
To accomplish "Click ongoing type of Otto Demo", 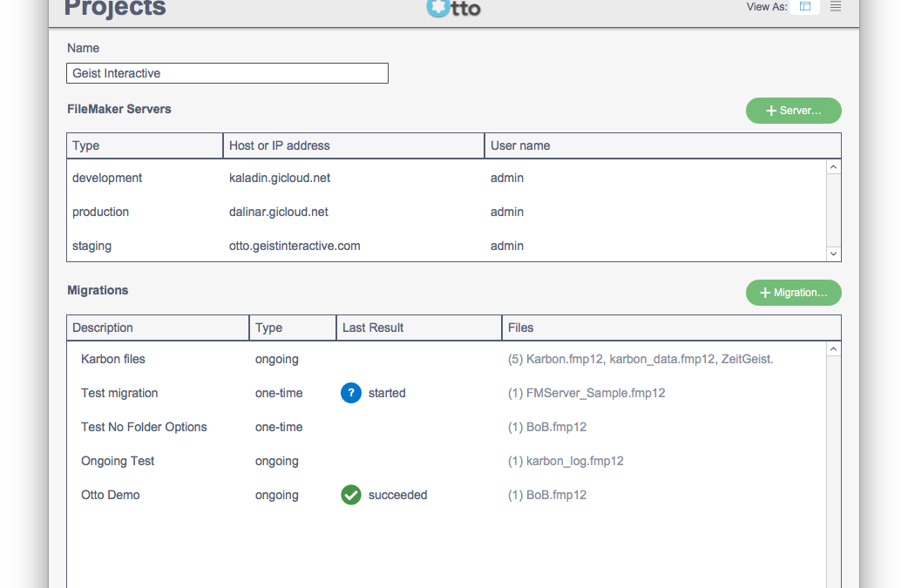I will point(277,495).
